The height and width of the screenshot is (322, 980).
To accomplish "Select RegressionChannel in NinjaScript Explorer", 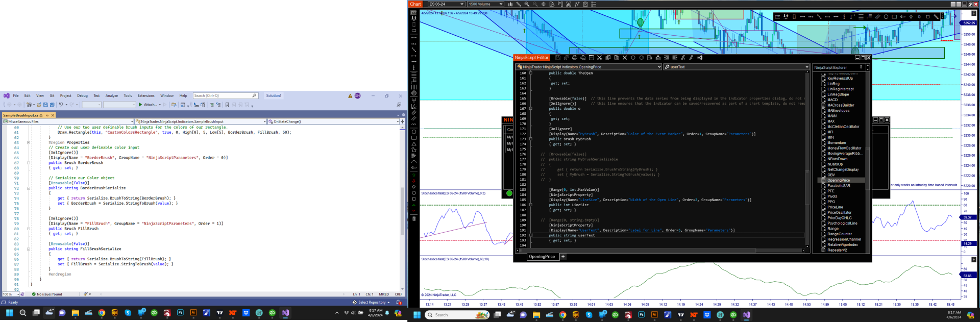I will (x=844, y=239).
